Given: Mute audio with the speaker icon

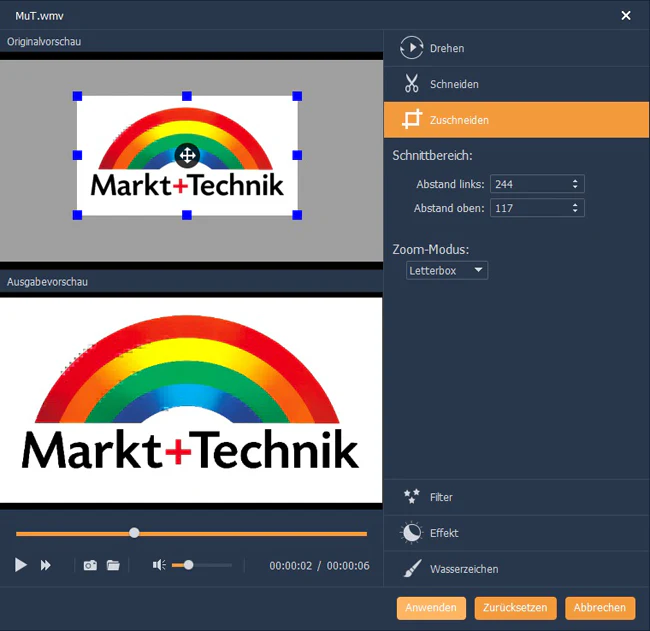Looking at the screenshot, I should [x=159, y=565].
